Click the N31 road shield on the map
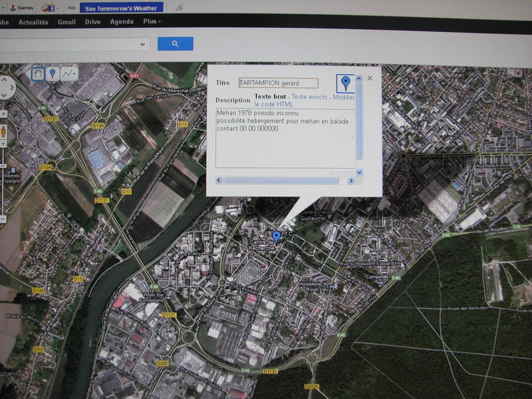Screen dimensions: 532x399 click(x=134, y=76)
